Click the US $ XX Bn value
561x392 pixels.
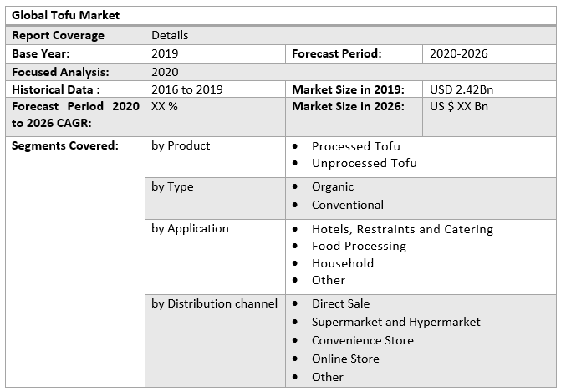click(x=459, y=107)
